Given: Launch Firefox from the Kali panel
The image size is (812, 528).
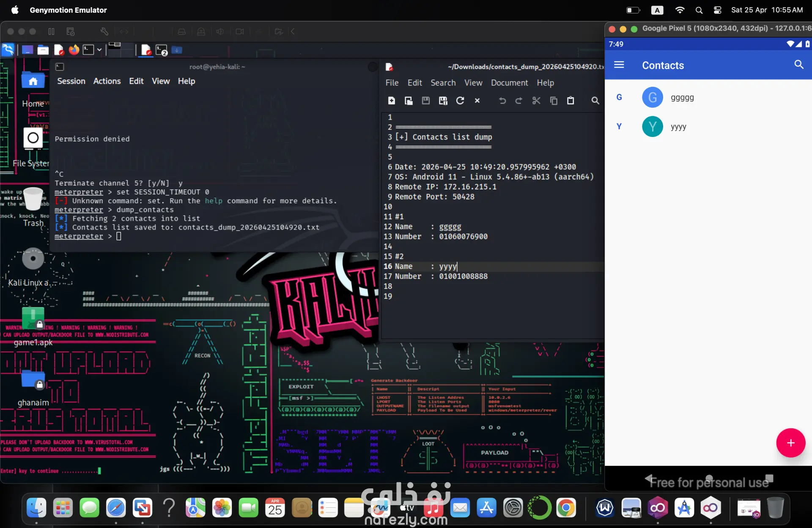Looking at the screenshot, I should click(74, 50).
